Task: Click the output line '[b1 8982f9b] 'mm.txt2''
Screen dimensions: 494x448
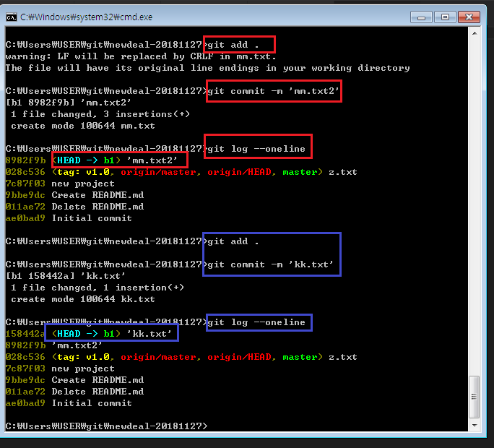Action: (x=68, y=103)
